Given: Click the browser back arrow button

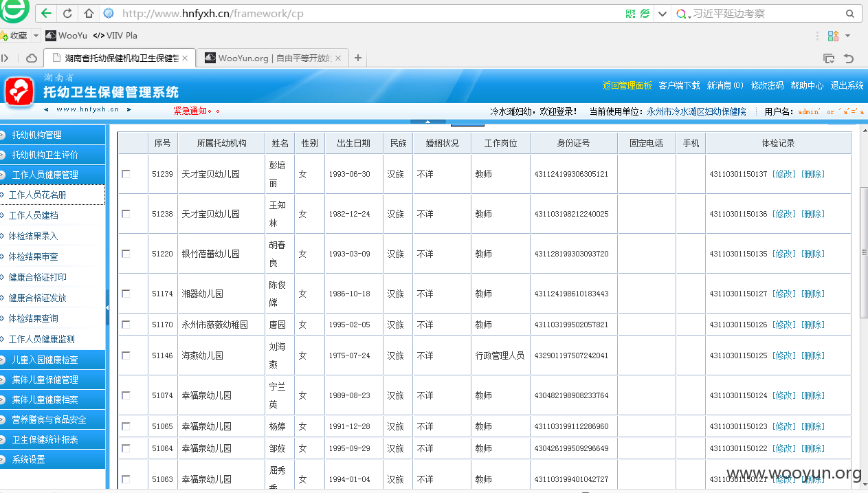Looking at the screenshot, I should [x=46, y=13].
